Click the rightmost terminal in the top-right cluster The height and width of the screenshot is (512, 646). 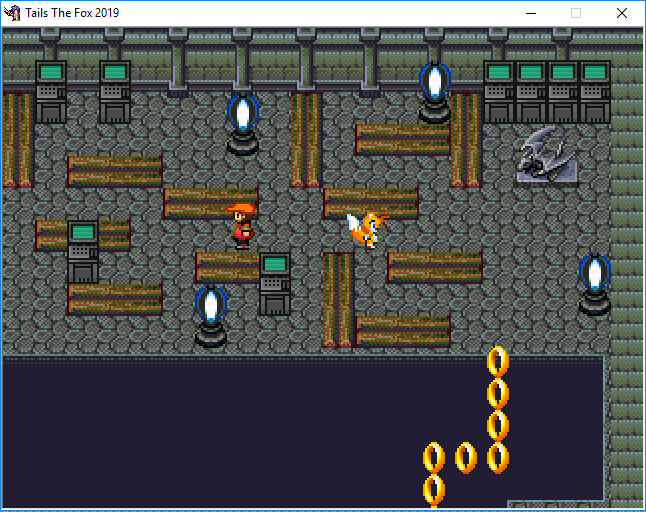595,92
